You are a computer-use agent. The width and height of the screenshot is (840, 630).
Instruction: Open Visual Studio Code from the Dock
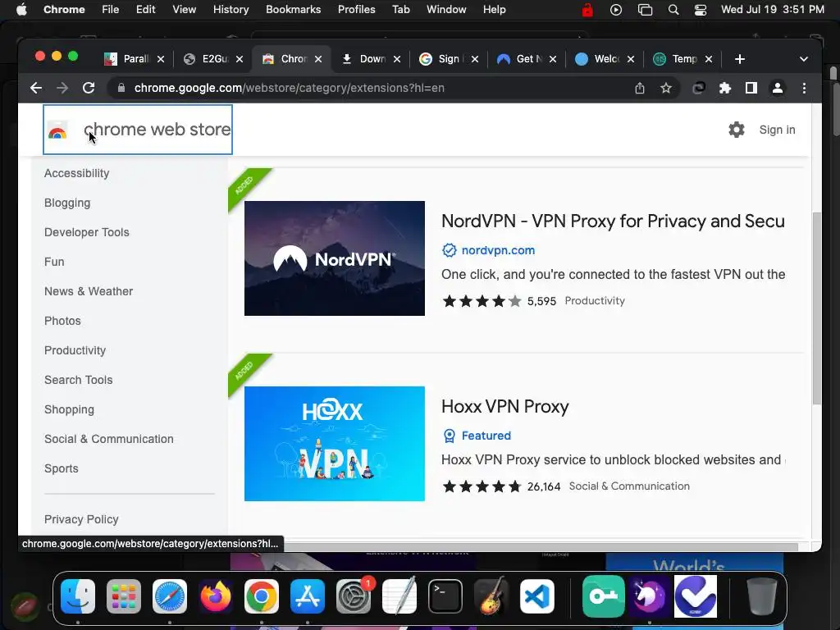tap(537, 596)
